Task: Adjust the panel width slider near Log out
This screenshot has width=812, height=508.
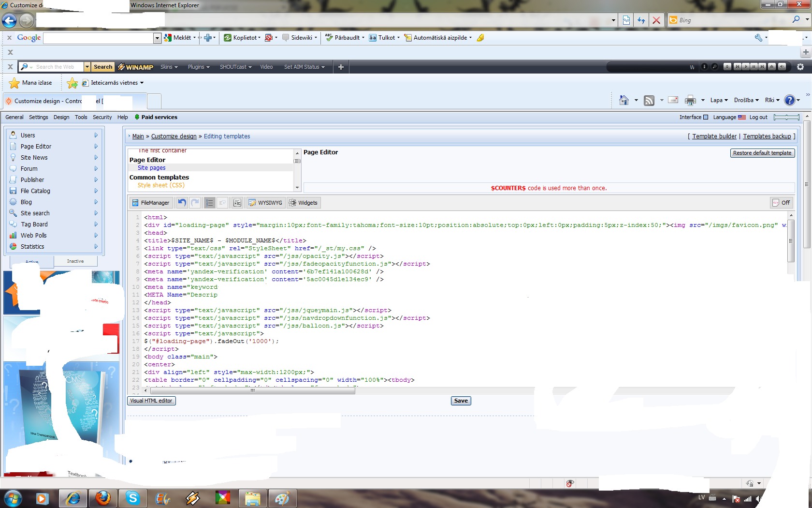Action: coord(786,117)
